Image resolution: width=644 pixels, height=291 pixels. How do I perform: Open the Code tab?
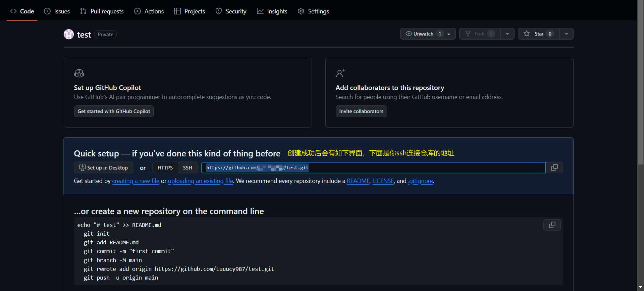22,11
